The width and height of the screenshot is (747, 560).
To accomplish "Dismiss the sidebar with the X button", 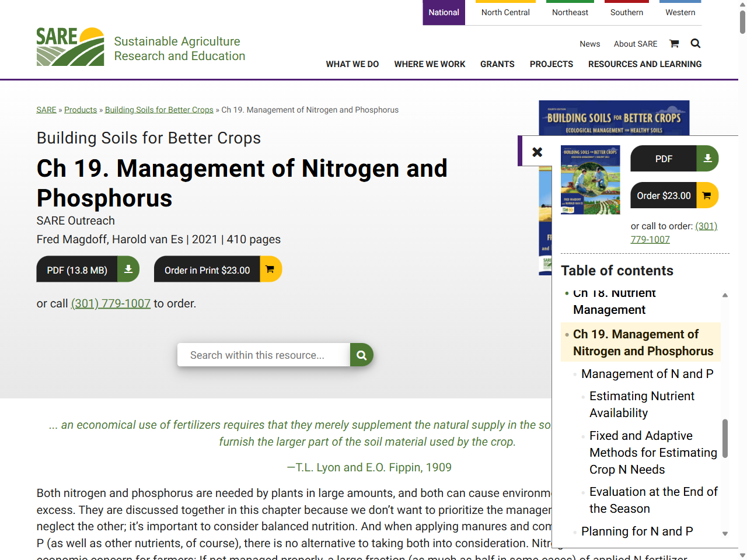I will 536,151.
